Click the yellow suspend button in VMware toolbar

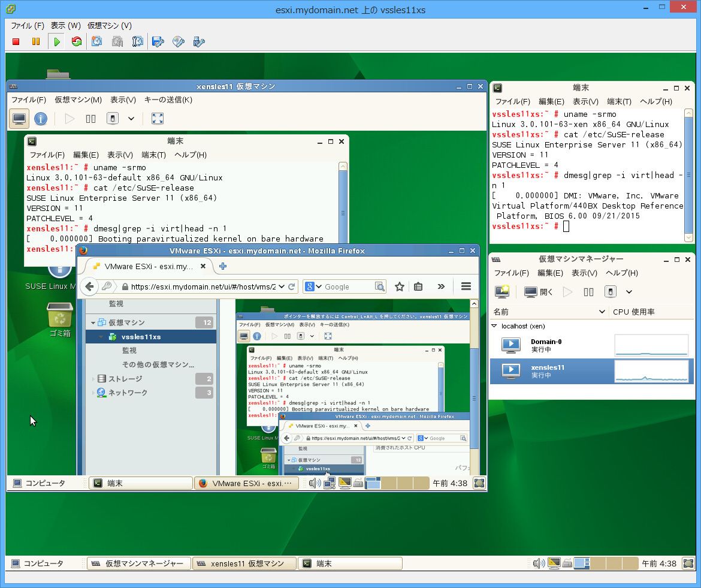(36, 41)
